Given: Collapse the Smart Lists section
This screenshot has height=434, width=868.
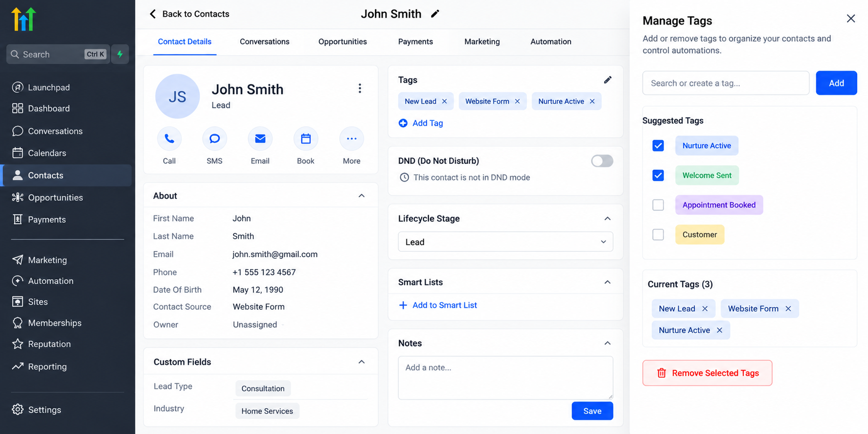Looking at the screenshot, I should click(x=607, y=282).
